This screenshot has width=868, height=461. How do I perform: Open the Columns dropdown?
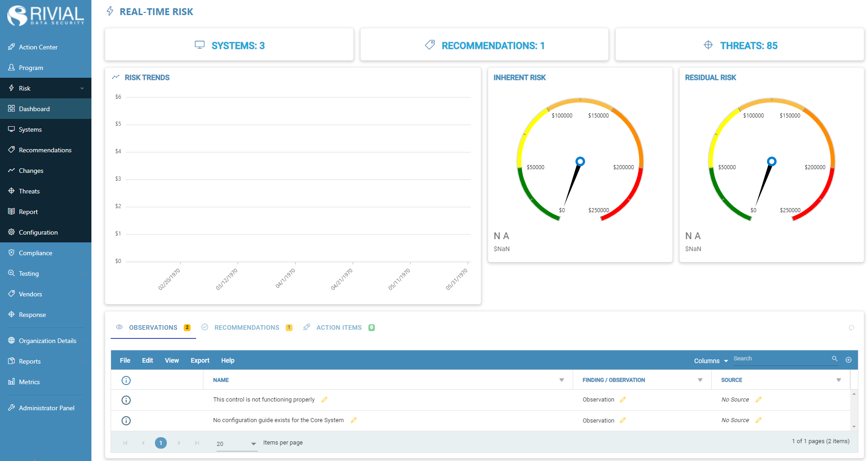tap(710, 361)
